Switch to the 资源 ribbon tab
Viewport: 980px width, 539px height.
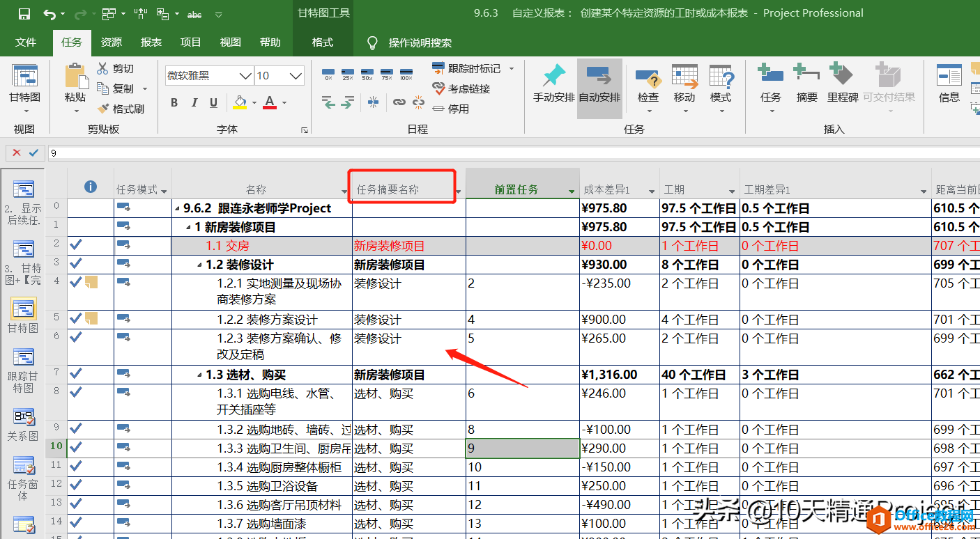tap(112, 42)
